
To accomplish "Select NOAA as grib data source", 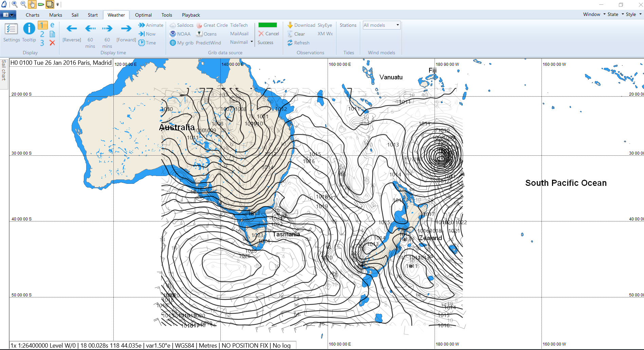I will click(180, 34).
